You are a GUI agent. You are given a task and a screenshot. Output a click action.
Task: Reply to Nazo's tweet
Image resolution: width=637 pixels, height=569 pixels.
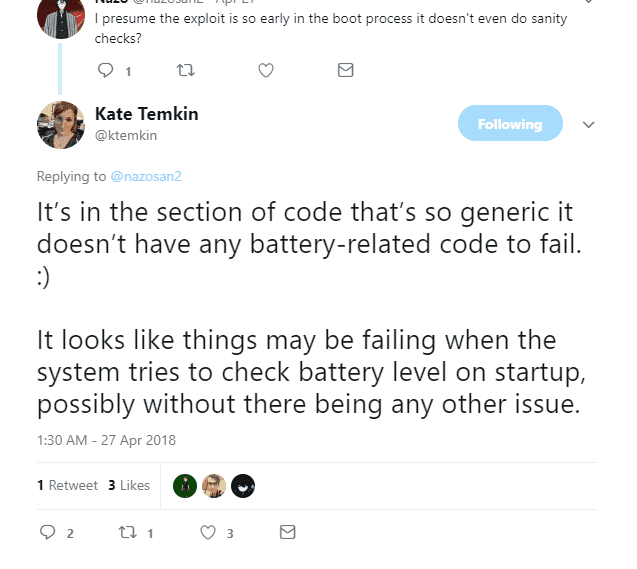click(x=105, y=70)
